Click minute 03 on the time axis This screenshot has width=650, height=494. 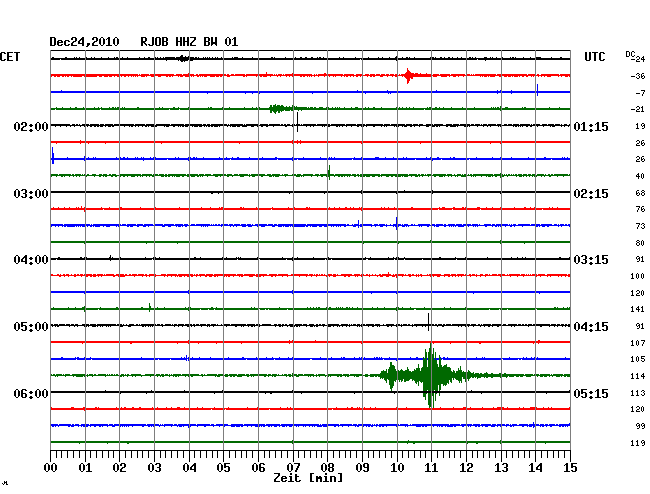point(154,468)
